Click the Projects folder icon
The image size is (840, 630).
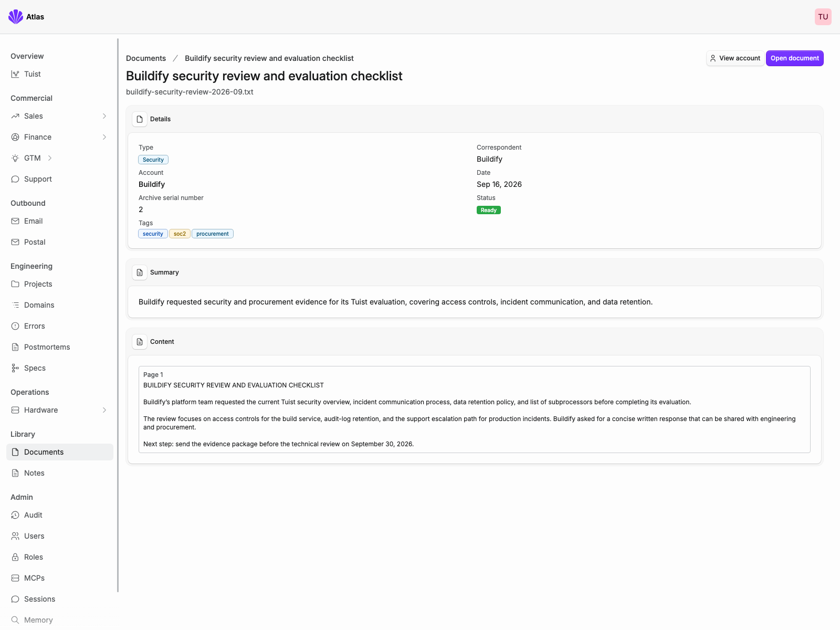click(15, 284)
